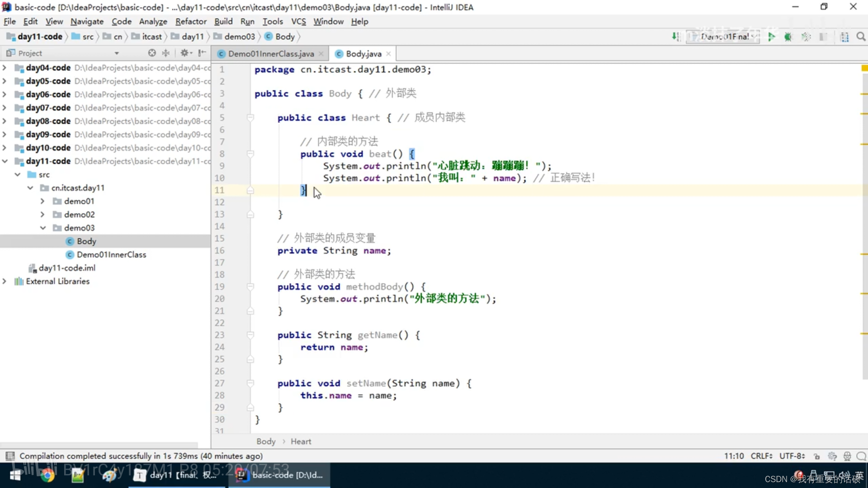Click the Body breadcrumb below the editor
868x488 pixels.
266,441
